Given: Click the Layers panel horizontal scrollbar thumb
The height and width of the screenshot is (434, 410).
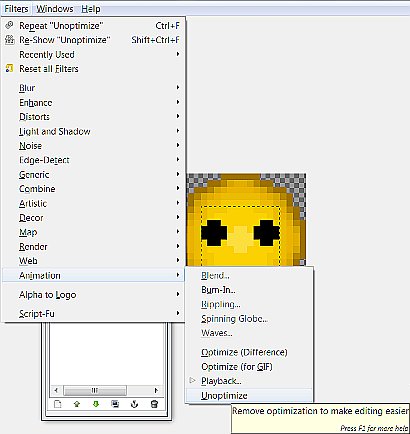Looking at the screenshot, I should 95,390.
